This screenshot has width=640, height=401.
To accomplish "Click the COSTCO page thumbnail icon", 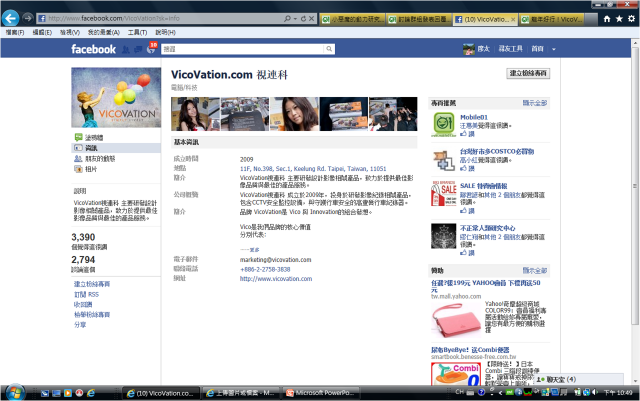I will tap(444, 160).
